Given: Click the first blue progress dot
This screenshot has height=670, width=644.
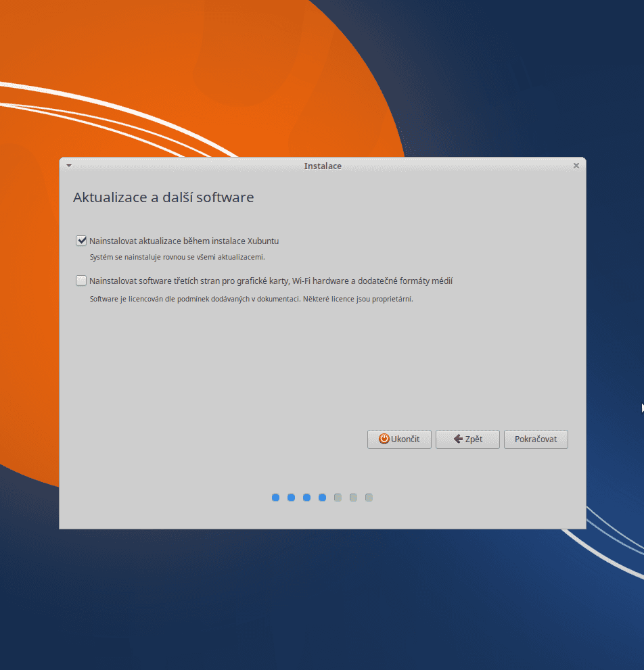Looking at the screenshot, I should point(275,498).
